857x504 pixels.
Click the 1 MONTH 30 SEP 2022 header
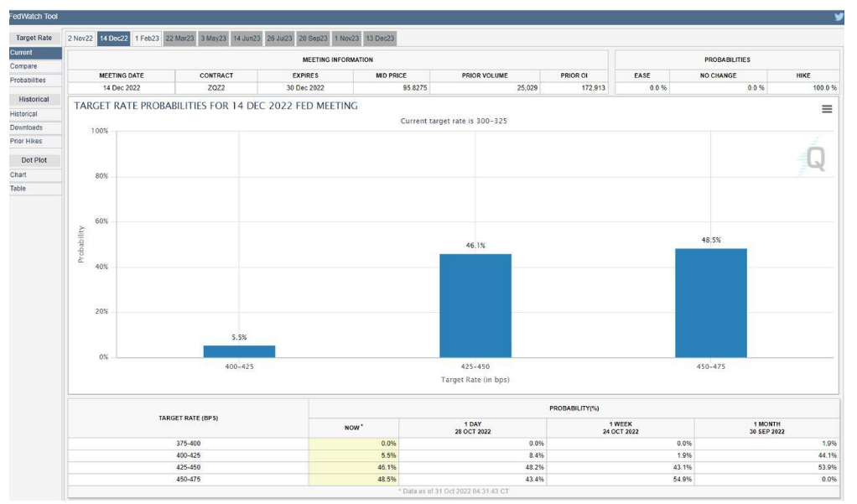click(x=766, y=428)
